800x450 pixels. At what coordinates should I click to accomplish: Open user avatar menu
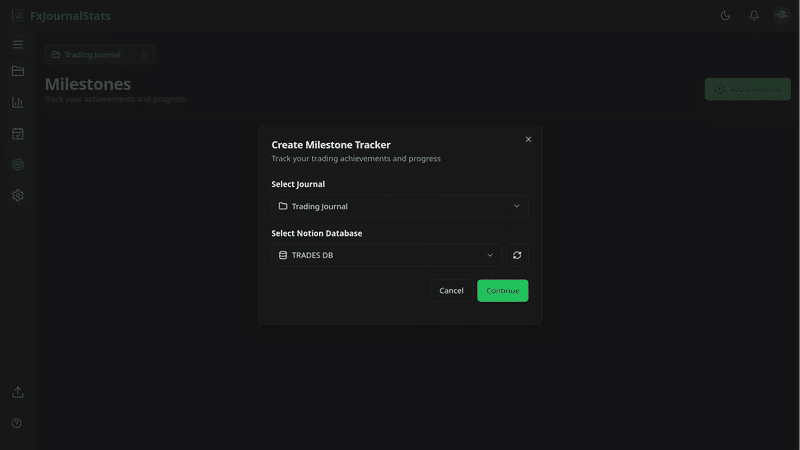[781, 16]
